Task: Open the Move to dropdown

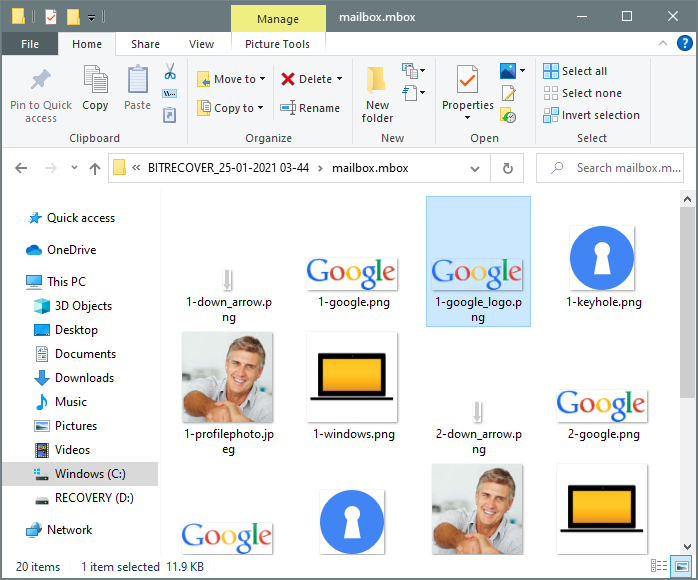Action: tap(231, 79)
